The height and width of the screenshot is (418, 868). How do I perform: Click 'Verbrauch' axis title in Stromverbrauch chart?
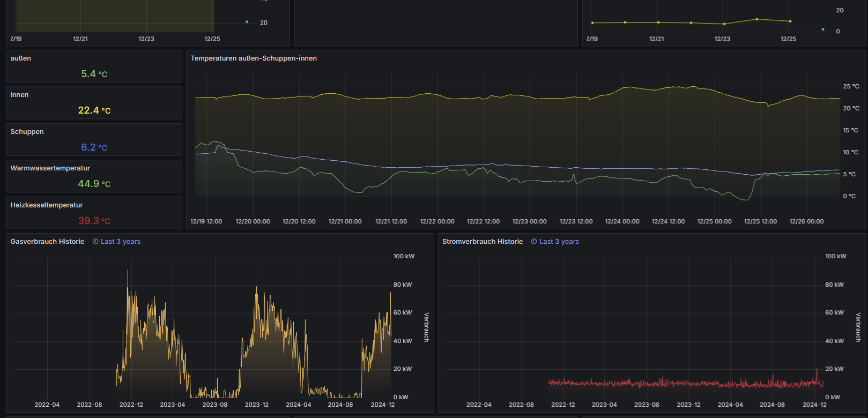tap(858, 327)
